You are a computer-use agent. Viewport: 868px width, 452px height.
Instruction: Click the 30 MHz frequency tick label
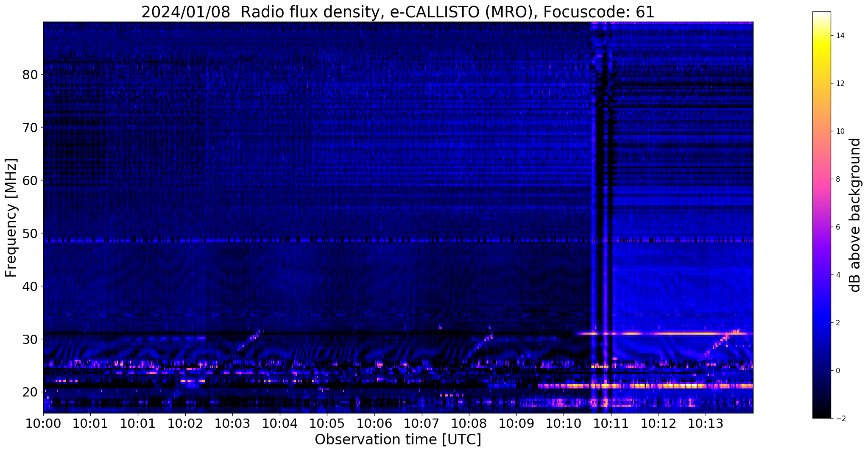click(30, 339)
